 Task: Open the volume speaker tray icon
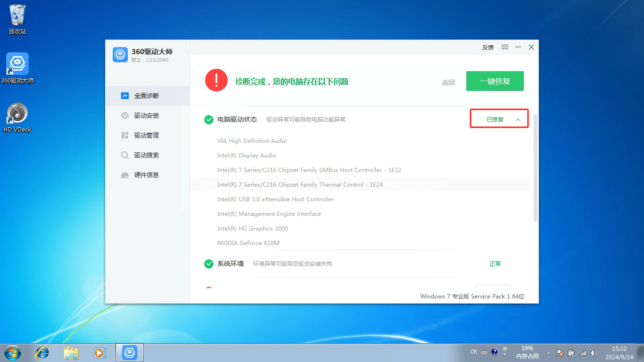click(594, 353)
